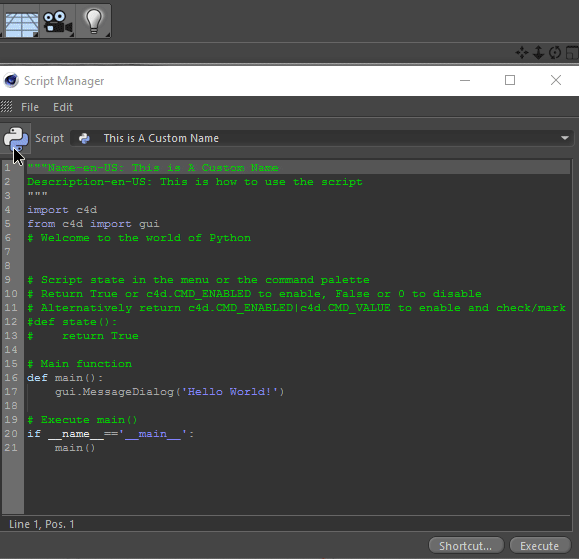The image size is (579, 559).
Task: Click the gui.MessageDialog 'Hello World!' line
Action: click(x=169, y=392)
